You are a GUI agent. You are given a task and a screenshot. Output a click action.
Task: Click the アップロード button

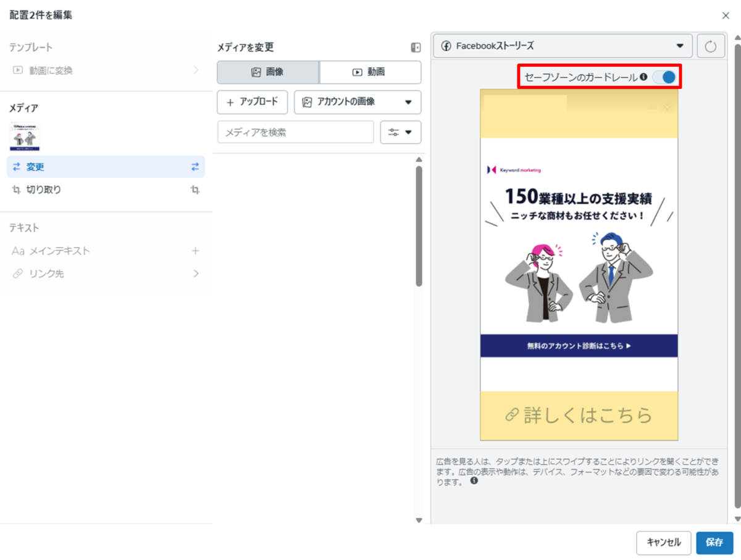click(252, 102)
